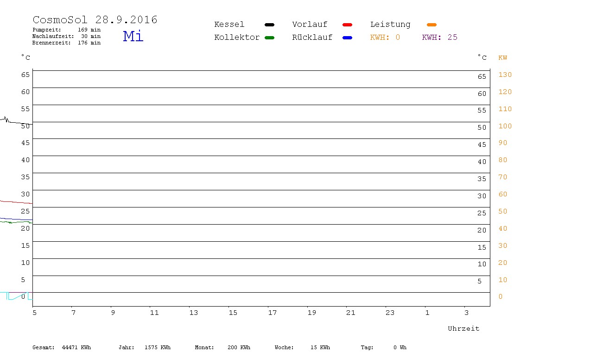
Task: Click the orange Leistung legend swatch
Action: [x=431, y=25]
